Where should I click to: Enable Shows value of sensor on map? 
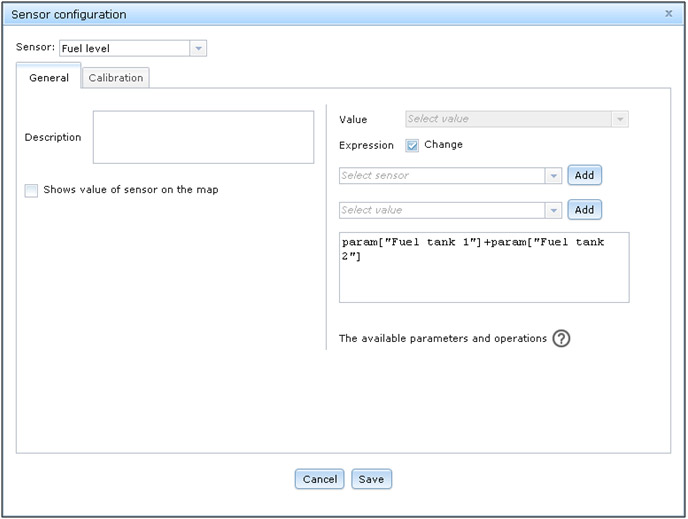(31, 190)
